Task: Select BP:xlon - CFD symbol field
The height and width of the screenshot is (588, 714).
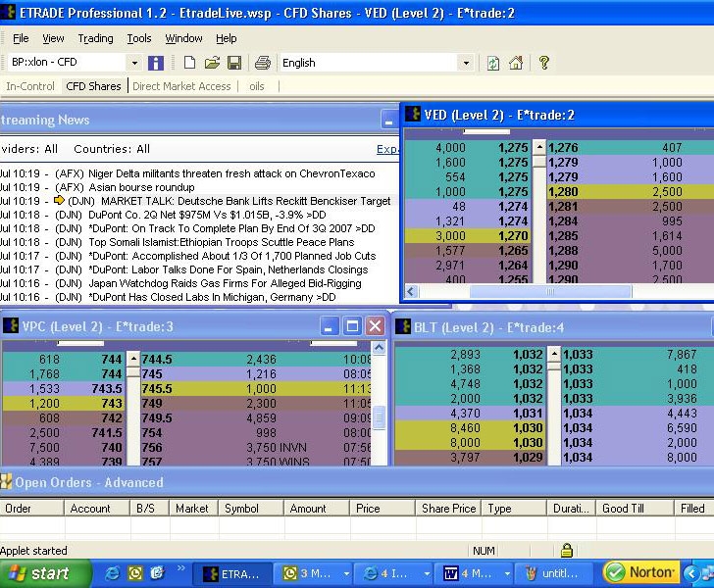Action: [67, 63]
